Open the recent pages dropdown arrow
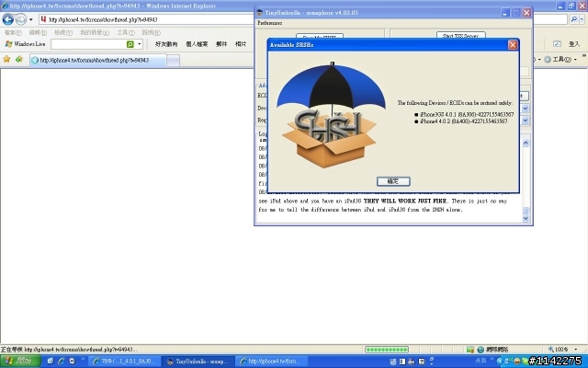 [x=31, y=19]
